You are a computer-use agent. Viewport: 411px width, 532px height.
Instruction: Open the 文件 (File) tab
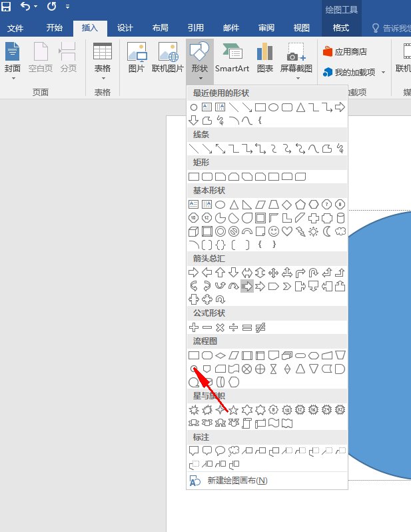[15, 28]
